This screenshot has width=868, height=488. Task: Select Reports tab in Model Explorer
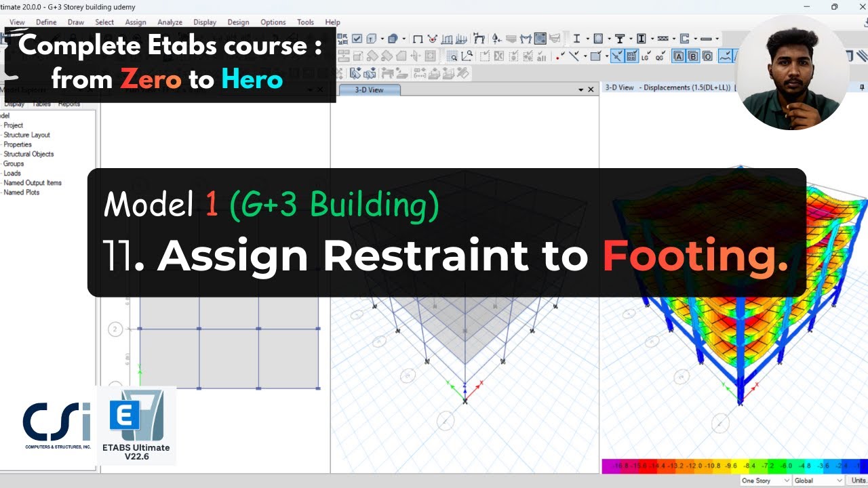[69, 104]
